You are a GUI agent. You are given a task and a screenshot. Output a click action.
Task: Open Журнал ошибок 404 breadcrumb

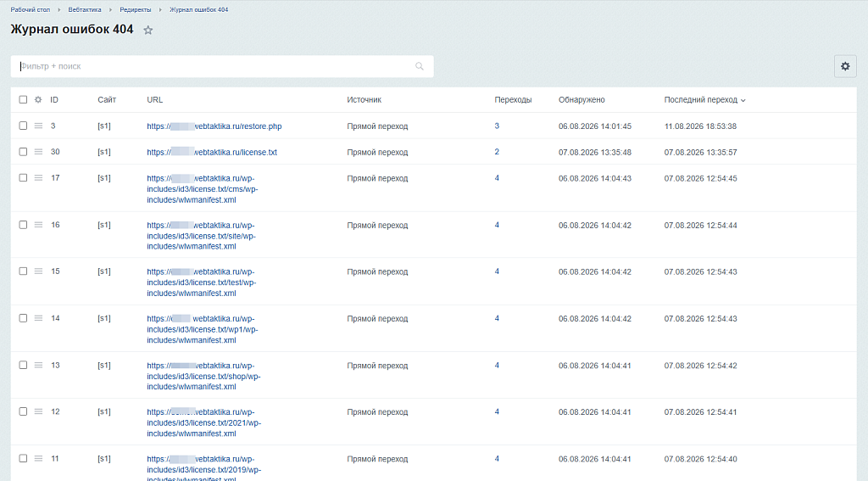pos(198,9)
